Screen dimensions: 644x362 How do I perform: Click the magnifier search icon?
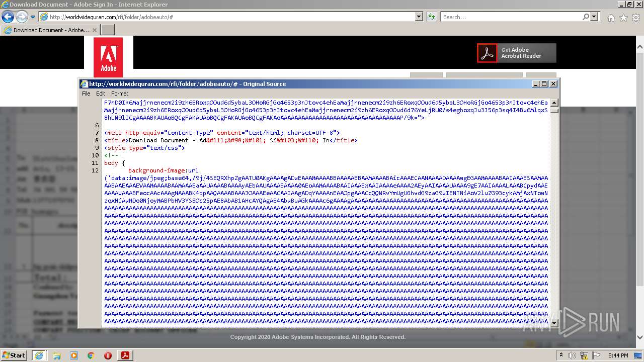tap(586, 17)
